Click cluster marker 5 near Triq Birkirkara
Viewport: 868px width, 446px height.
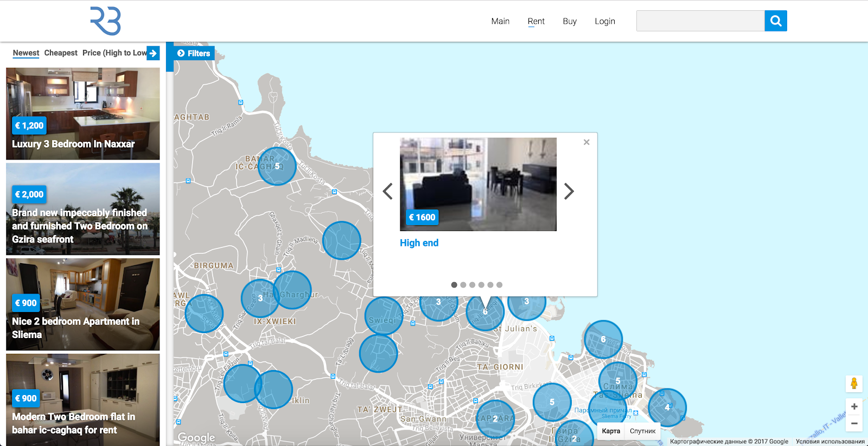pyautogui.click(x=552, y=402)
